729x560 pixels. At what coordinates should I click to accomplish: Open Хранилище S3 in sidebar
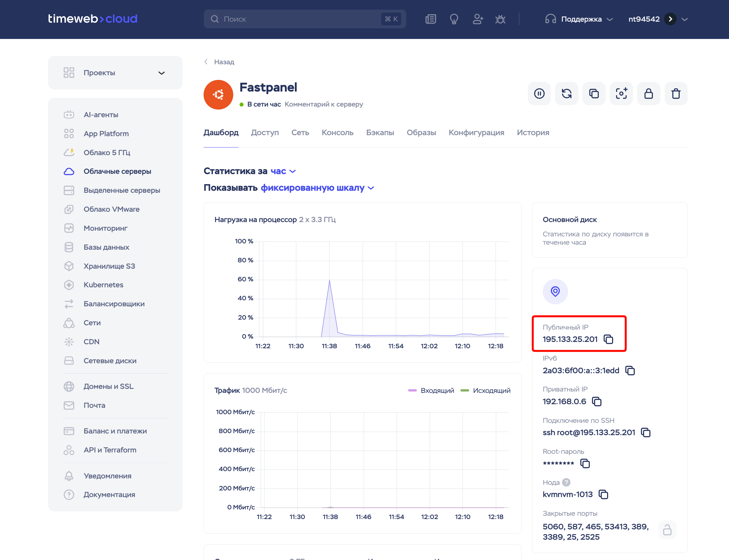click(x=115, y=266)
